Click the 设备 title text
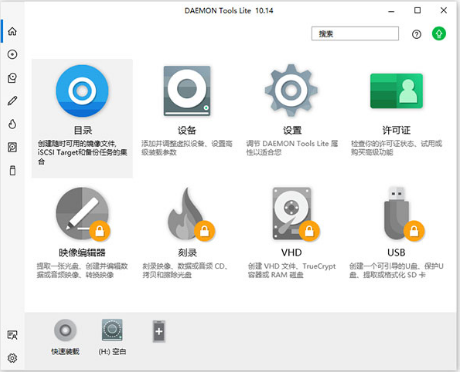 click(187, 130)
